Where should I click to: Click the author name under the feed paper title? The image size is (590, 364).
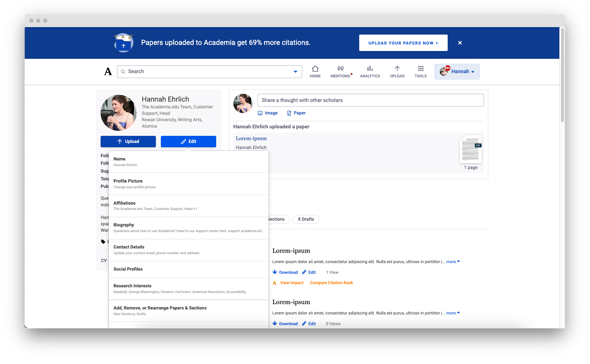[251, 148]
